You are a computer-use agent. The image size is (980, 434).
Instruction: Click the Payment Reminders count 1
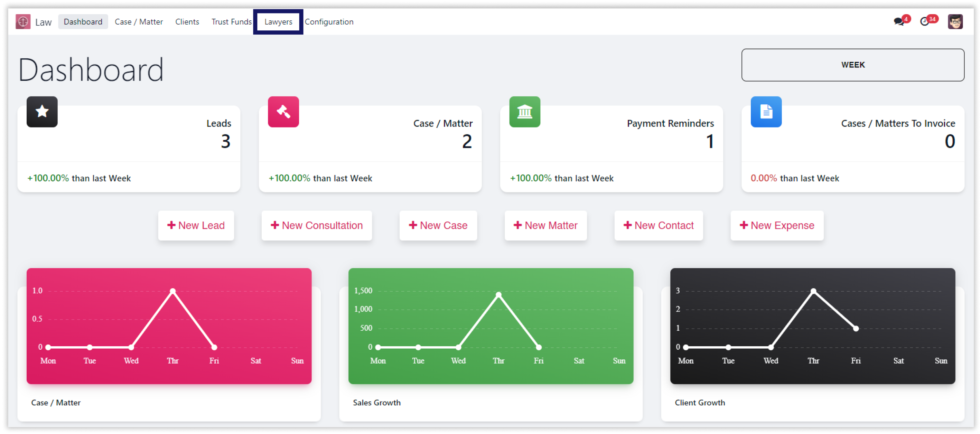710,141
